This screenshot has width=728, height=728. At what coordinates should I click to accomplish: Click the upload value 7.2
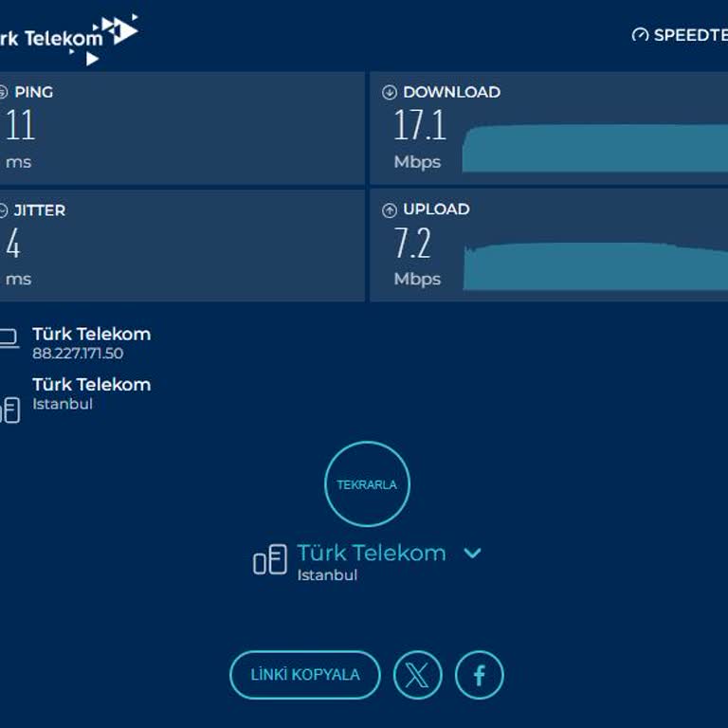coord(412,243)
